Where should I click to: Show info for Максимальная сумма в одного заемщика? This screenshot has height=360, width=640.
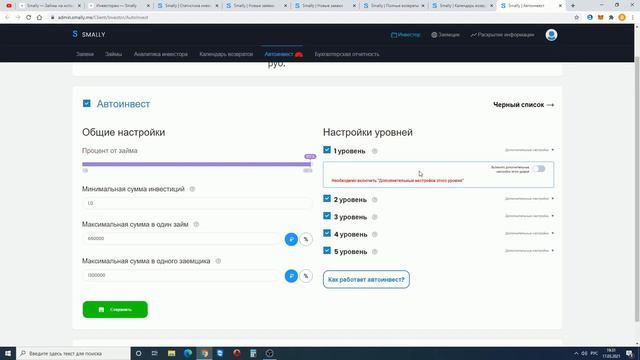[x=218, y=261]
